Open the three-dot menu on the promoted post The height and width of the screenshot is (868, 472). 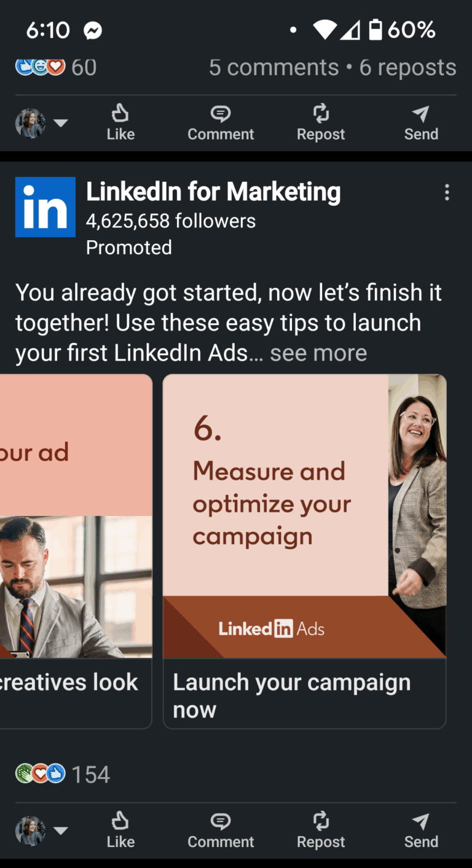(x=447, y=192)
